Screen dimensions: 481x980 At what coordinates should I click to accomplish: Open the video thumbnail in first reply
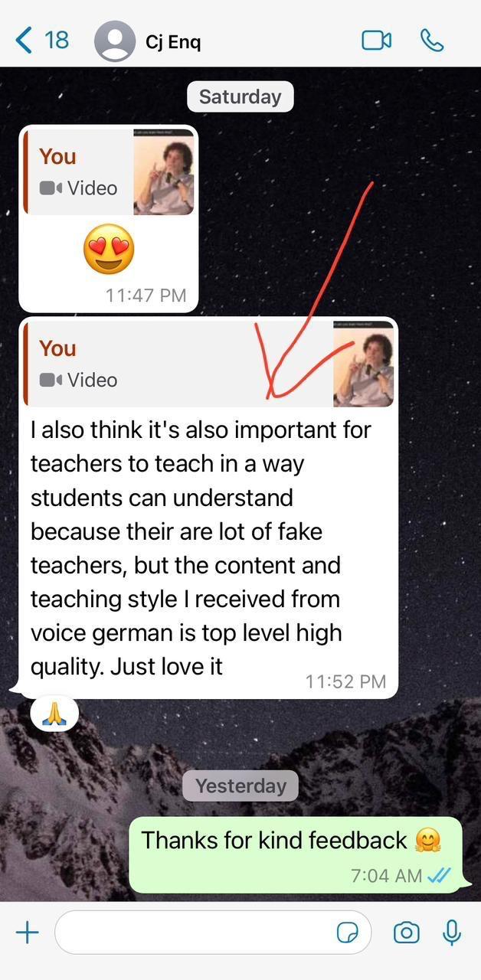click(164, 172)
